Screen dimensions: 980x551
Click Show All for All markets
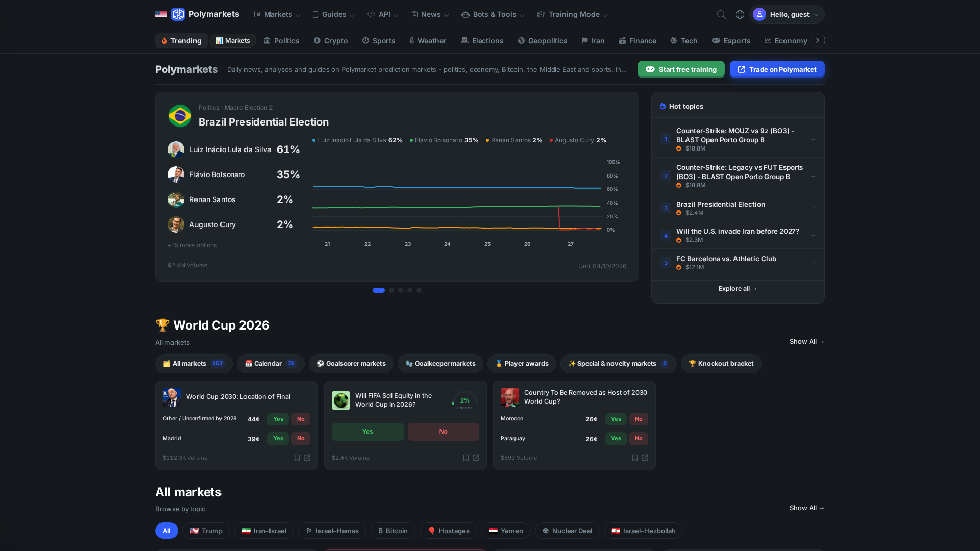(x=807, y=508)
